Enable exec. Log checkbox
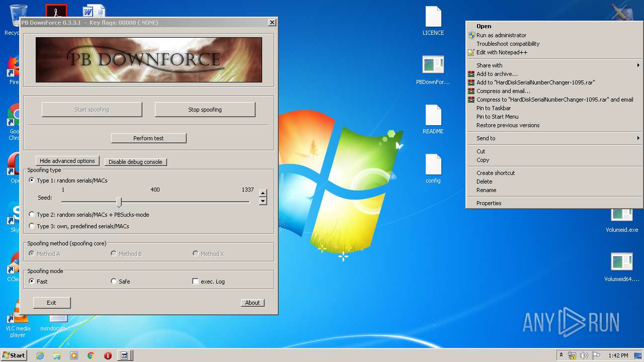This screenshot has height=362, width=644. point(208,282)
